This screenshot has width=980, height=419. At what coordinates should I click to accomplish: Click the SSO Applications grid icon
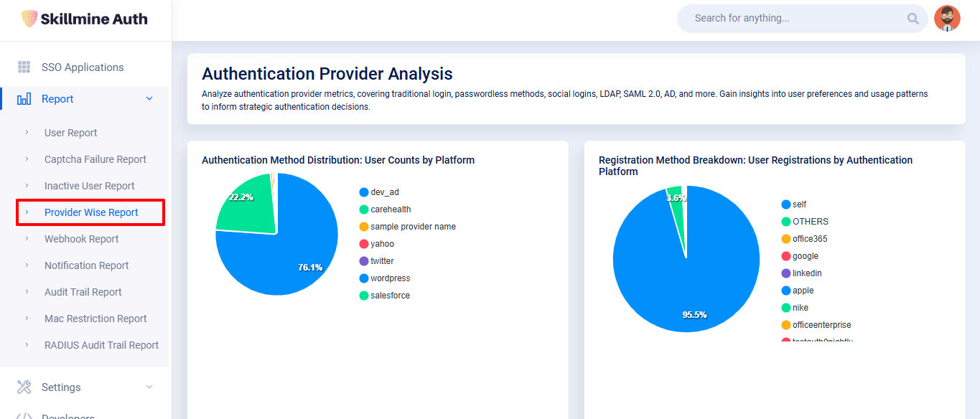[x=24, y=67]
